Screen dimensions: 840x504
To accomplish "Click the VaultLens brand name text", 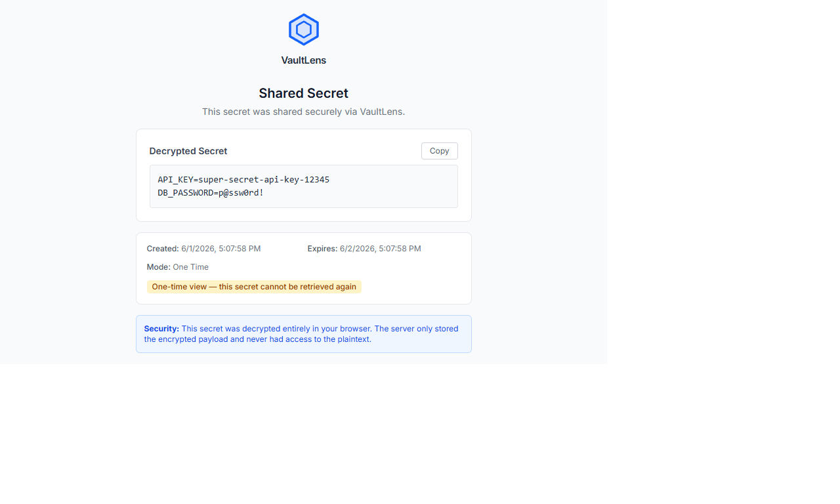I will (x=304, y=60).
